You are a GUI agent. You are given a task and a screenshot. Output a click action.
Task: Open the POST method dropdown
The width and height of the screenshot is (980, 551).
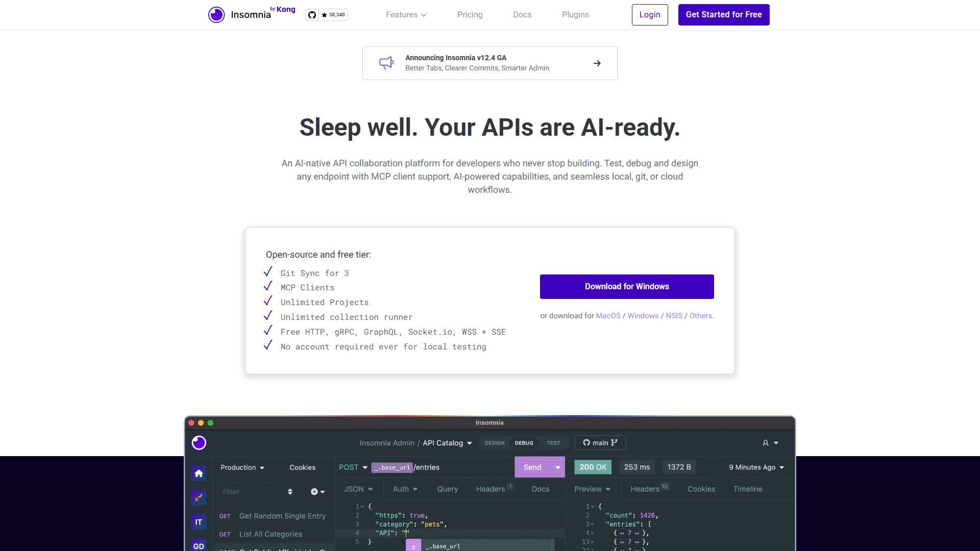(353, 467)
